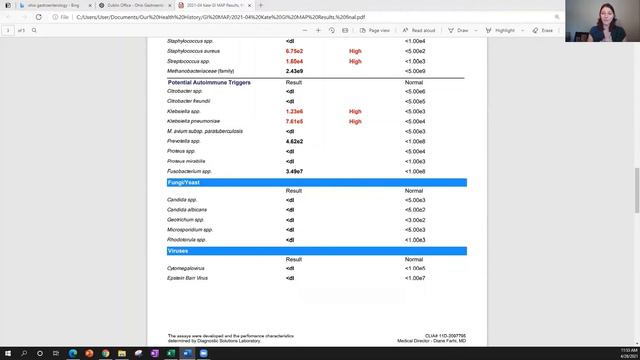
Task: Click the Methanobacteriaceae result 2.43e9
Action: pyautogui.click(x=294, y=71)
